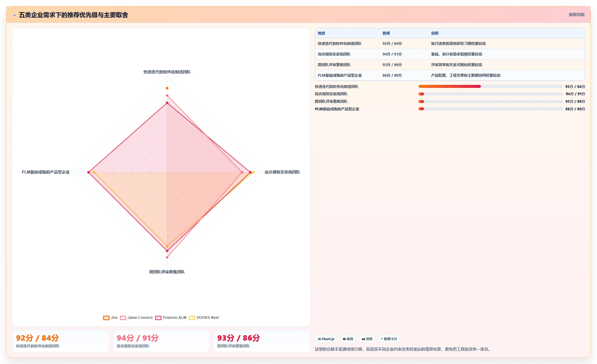
Task: Click description 基线、审计和需求层级权重较高
Action: click(456, 54)
